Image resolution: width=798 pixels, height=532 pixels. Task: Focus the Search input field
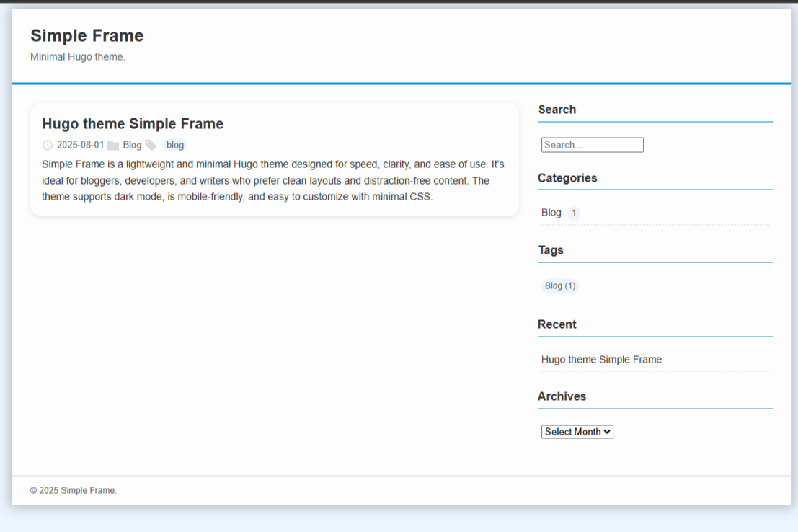[x=592, y=145]
